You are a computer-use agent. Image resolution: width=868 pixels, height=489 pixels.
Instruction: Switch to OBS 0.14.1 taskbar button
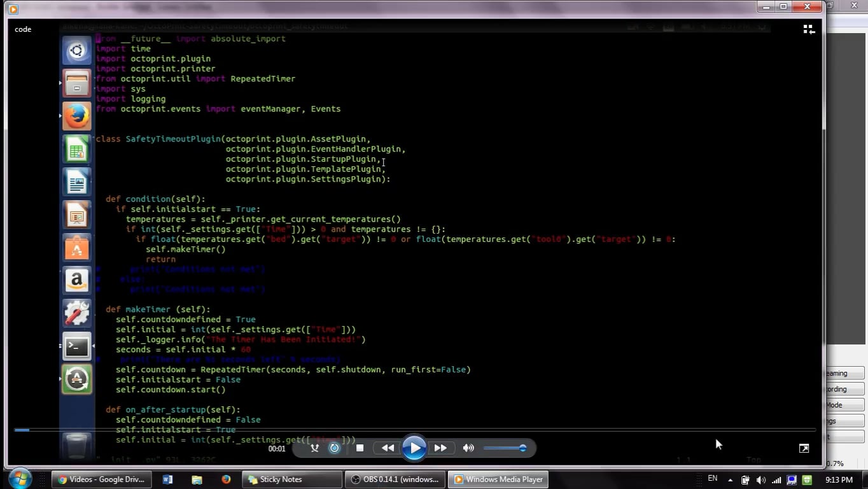(x=394, y=479)
